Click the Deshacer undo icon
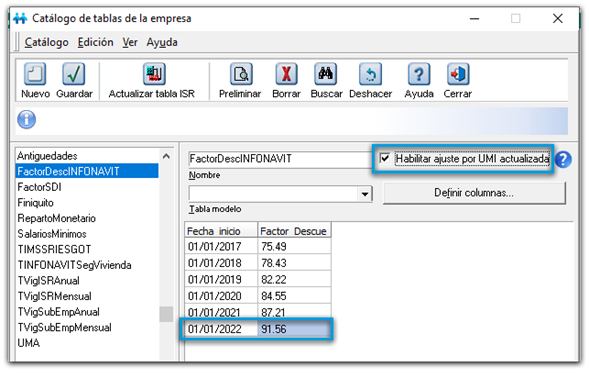 [370, 74]
